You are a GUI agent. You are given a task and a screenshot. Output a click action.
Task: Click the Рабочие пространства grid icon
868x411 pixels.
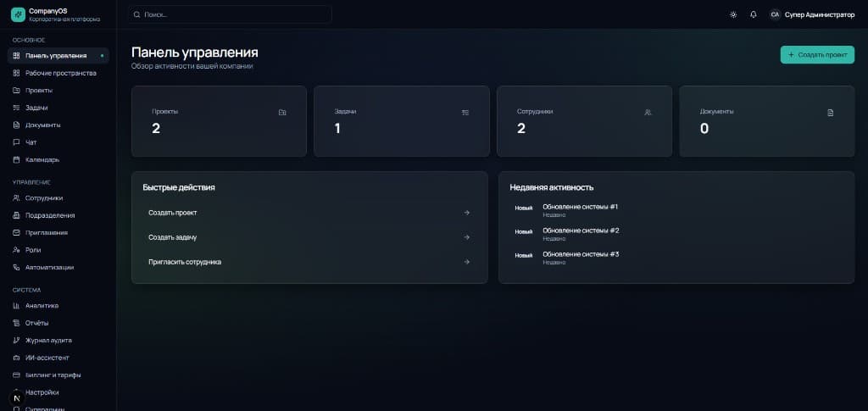(16, 73)
